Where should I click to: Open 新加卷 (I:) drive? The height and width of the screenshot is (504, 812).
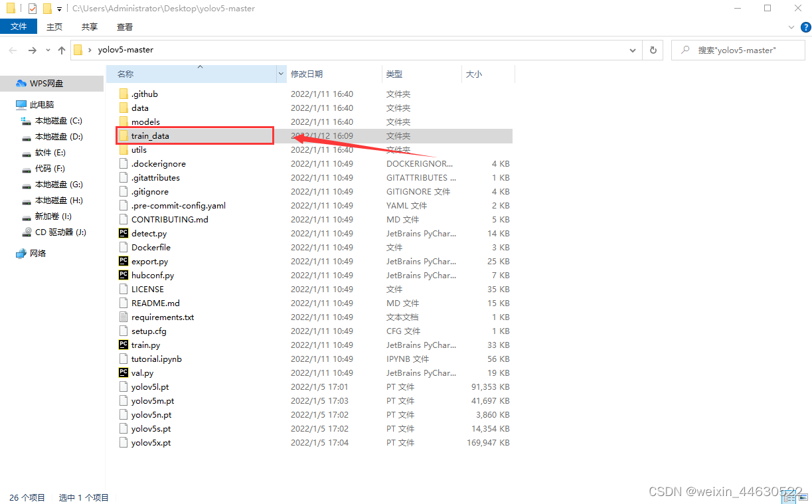46,216
